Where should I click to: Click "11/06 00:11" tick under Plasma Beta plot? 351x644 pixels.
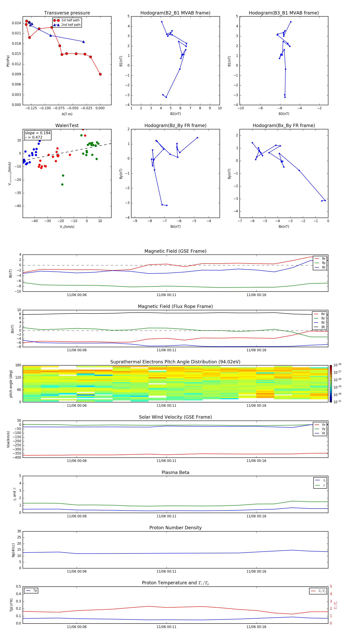(x=166, y=516)
